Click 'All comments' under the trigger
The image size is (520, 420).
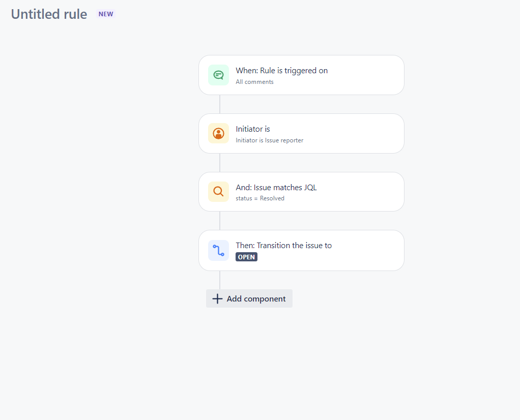[x=254, y=81]
